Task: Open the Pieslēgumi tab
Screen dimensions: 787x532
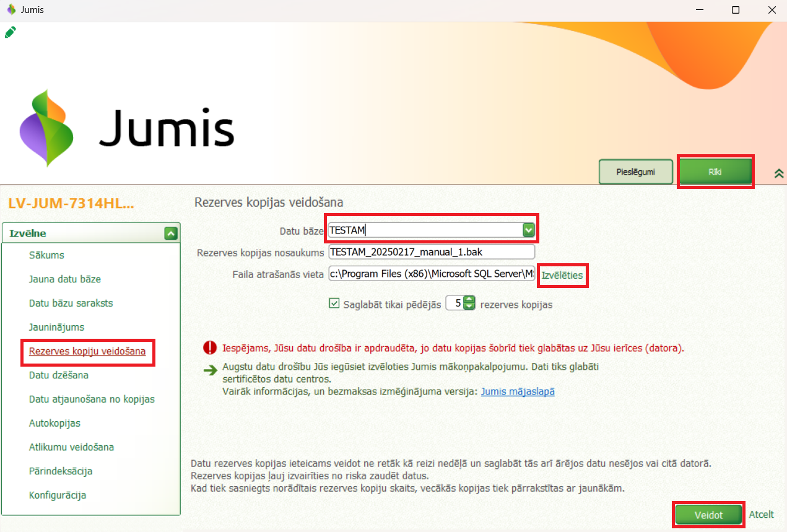Action: [636, 172]
